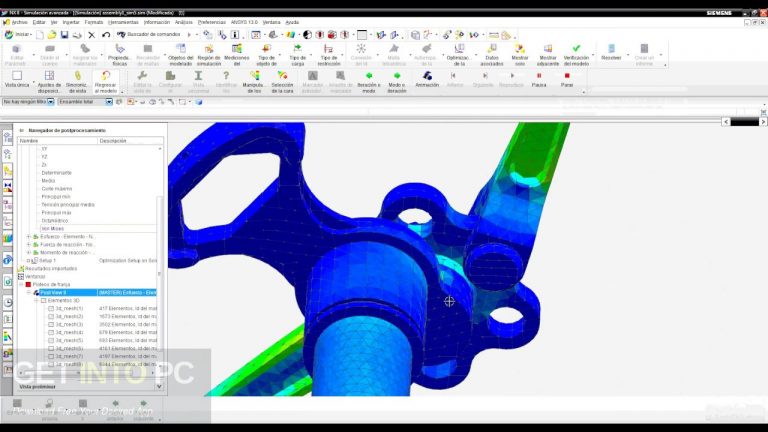Open the Resolver dropdown arrow

click(x=628, y=54)
